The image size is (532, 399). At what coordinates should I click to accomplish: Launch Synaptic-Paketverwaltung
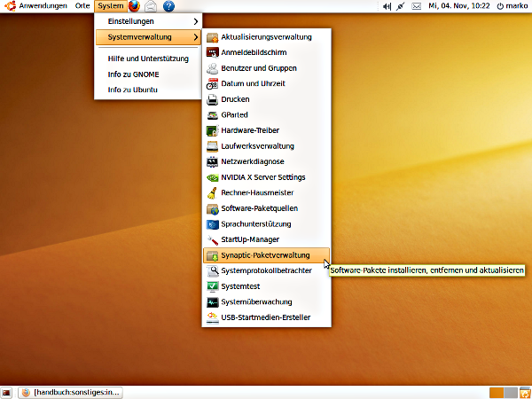[266, 255]
